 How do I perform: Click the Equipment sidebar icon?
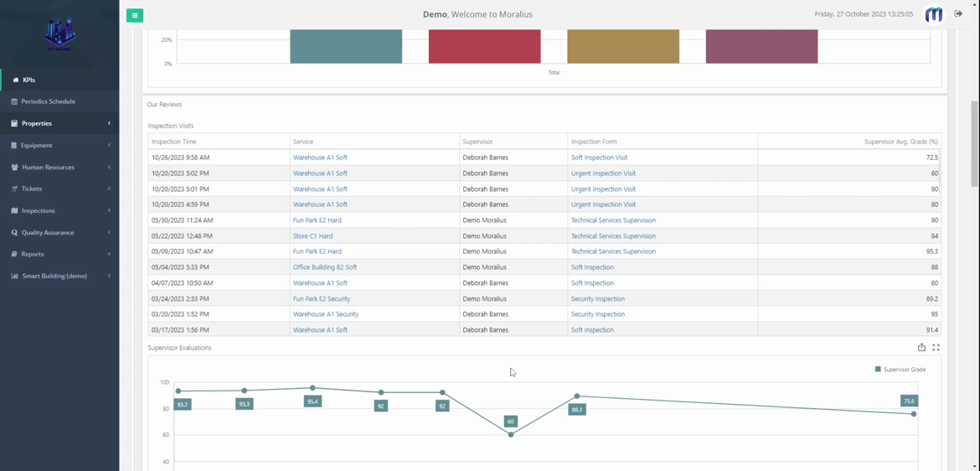[14, 145]
